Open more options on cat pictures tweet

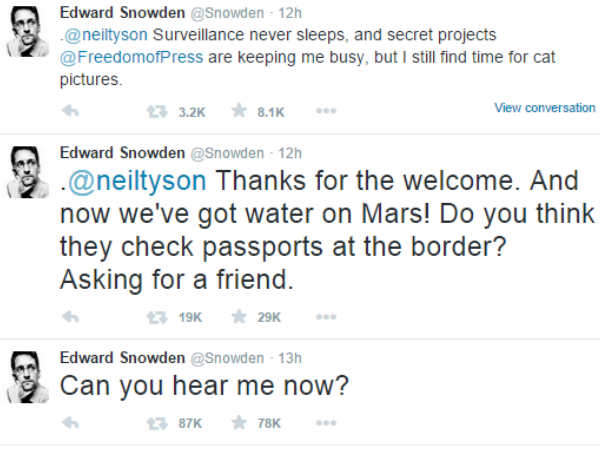[326, 112]
